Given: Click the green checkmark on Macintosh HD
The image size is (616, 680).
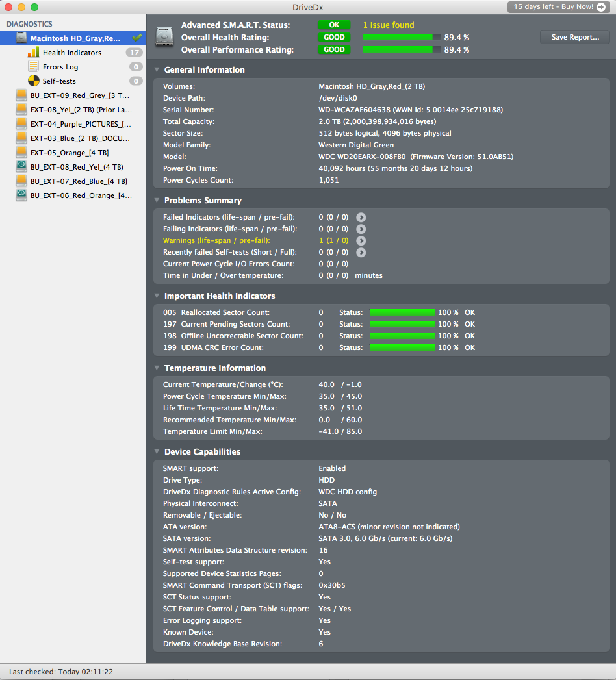Looking at the screenshot, I should (137, 38).
